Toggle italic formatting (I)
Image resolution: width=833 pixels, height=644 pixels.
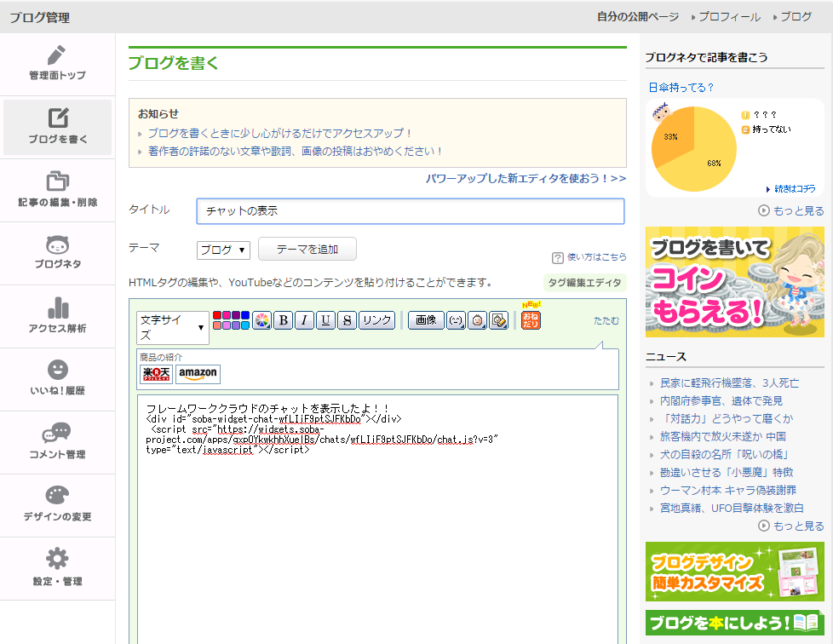[304, 320]
